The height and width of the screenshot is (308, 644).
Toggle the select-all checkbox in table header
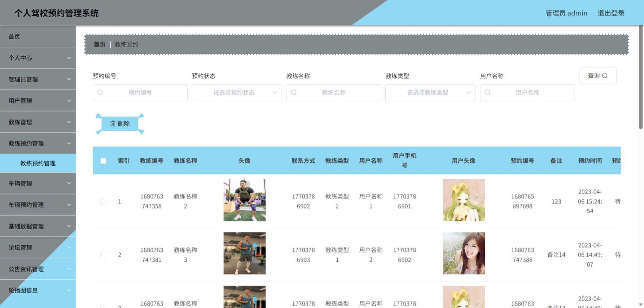[x=103, y=161]
